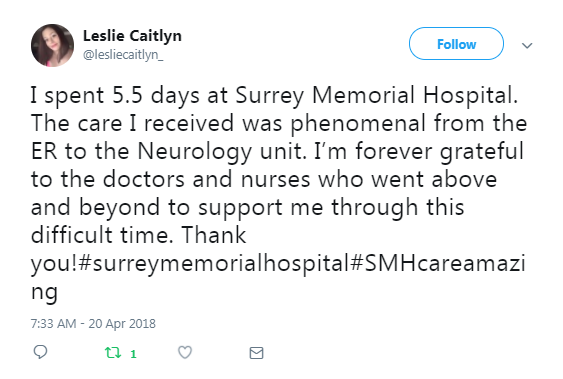The height and width of the screenshot is (379, 563).
Task: Like the tweet with the heart icon
Action: point(185,352)
